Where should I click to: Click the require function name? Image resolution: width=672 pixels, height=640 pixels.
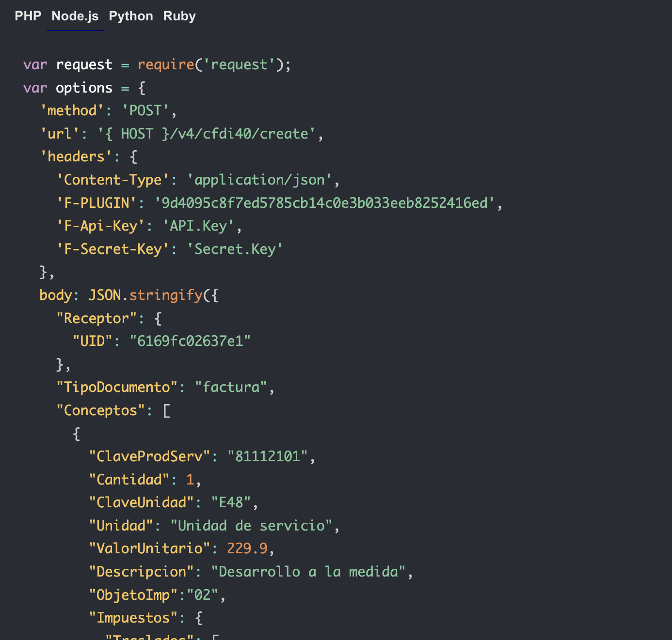[166, 64]
